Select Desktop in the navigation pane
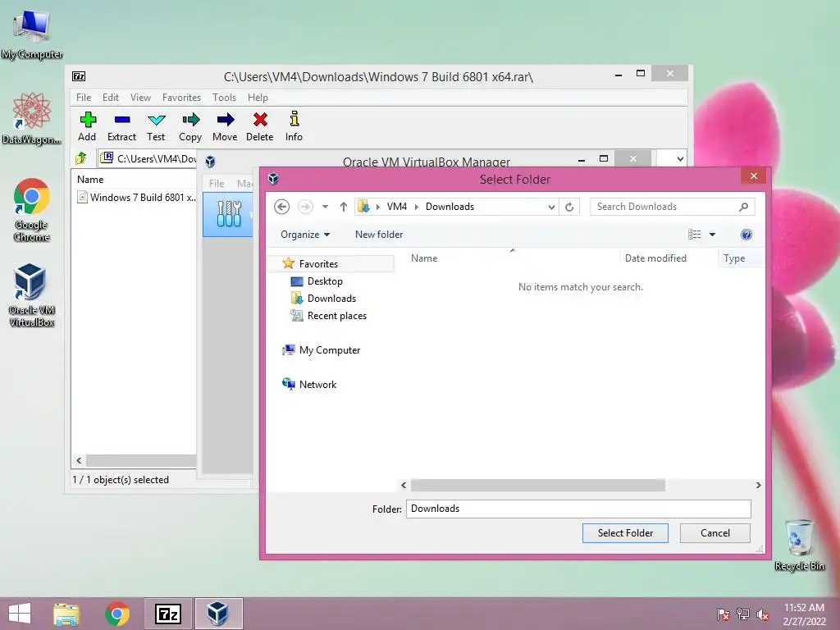Image resolution: width=840 pixels, height=630 pixels. click(x=324, y=281)
